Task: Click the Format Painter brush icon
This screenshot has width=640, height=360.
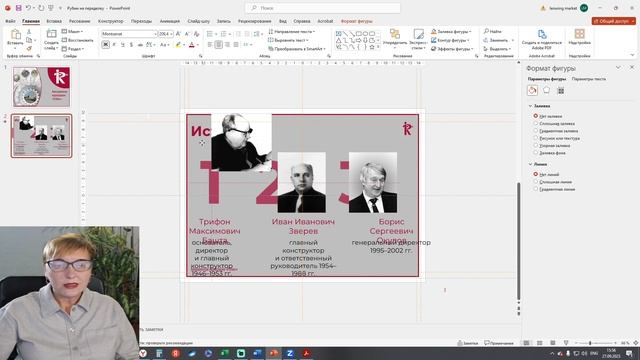Action: pyautogui.click(x=29, y=49)
